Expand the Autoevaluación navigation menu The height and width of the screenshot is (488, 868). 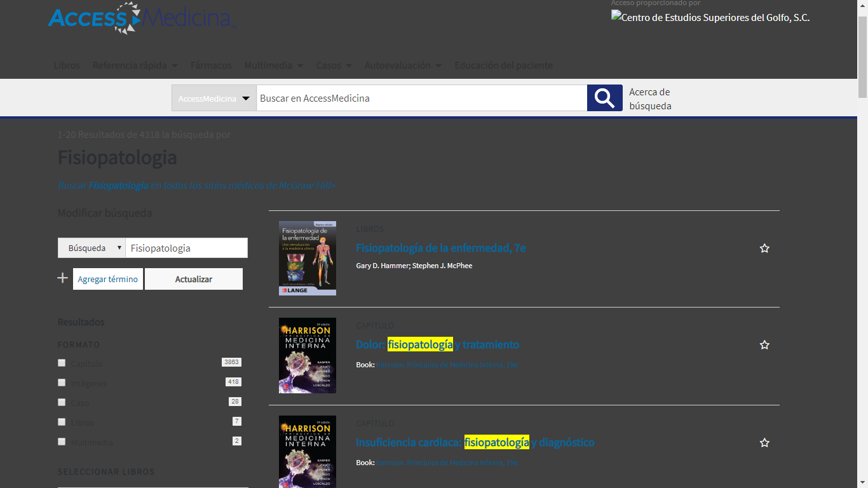pyautogui.click(x=403, y=65)
